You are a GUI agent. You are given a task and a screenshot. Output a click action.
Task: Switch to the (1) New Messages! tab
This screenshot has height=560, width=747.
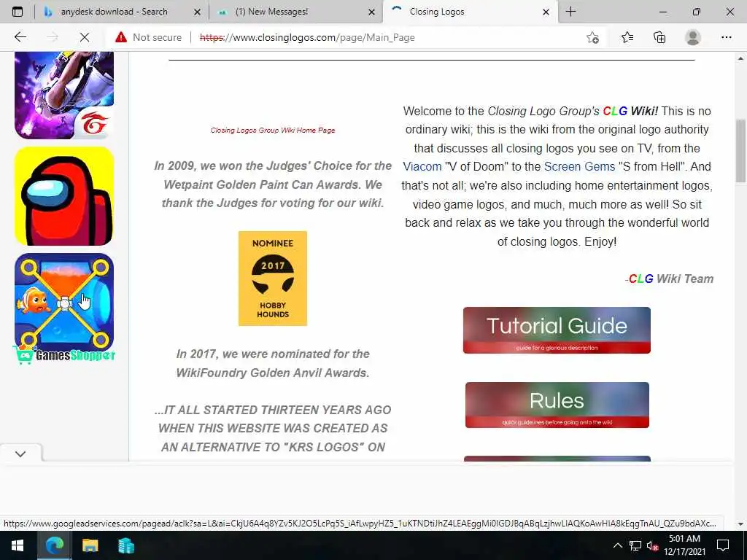point(295,12)
